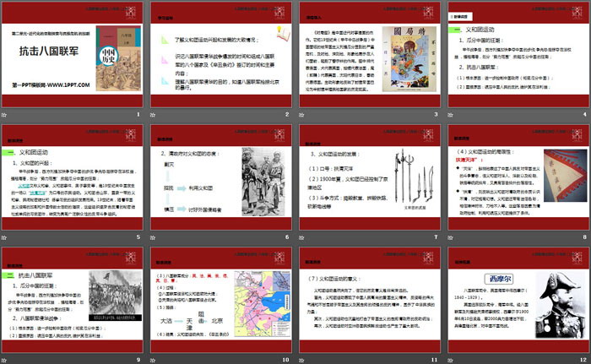This screenshot has height=364, width=591.
Task: Select slide 6 with 剿灭 招抚 镇压 flow
Action: (221, 177)
